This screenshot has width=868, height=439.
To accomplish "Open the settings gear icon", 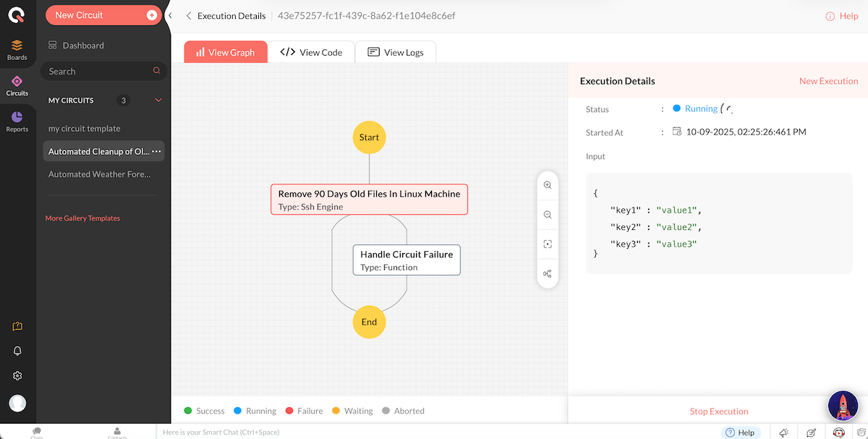I will pyautogui.click(x=17, y=376).
